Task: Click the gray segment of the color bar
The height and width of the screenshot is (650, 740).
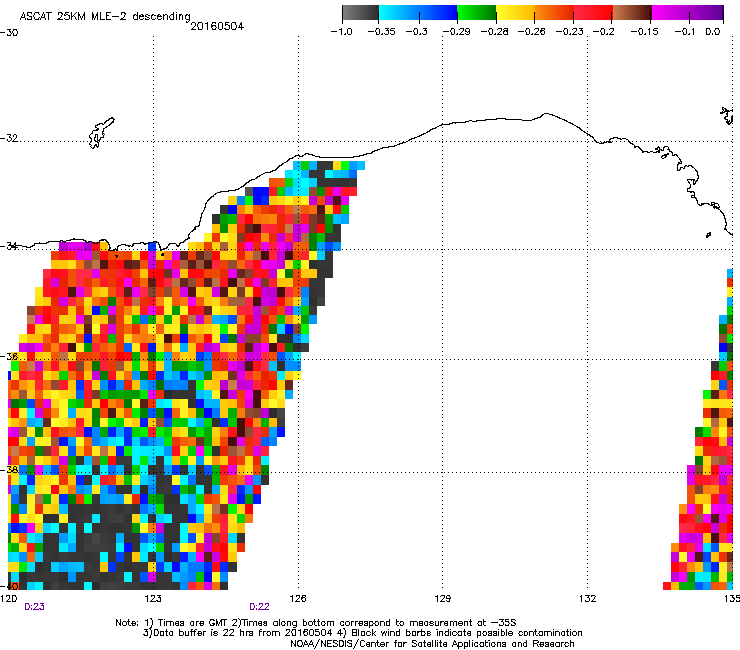Action: [x=360, y=12]
